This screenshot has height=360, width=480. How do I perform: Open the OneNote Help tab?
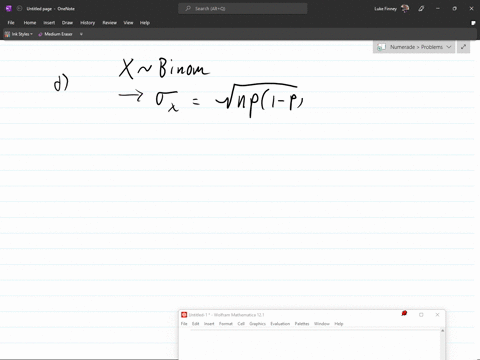pos(145,23)
